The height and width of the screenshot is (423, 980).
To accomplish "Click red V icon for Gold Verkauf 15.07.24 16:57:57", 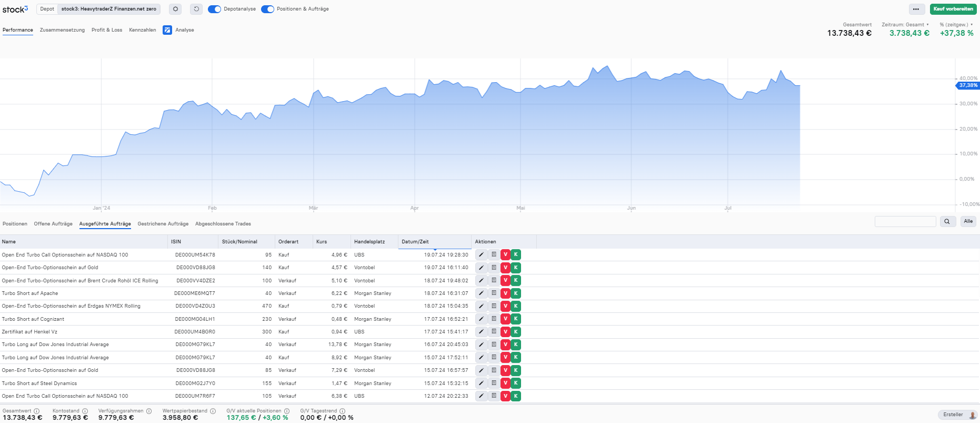I will pyautogui.click(x=505, y=370).
